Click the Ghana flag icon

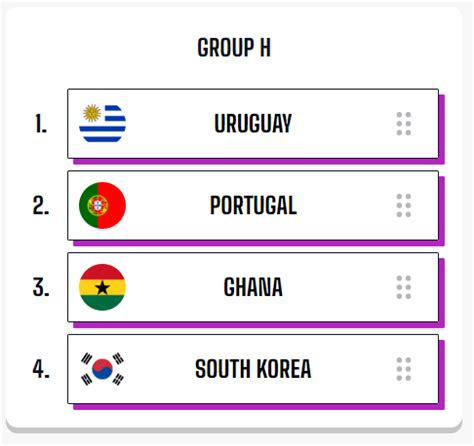click(x=102, y=287)
